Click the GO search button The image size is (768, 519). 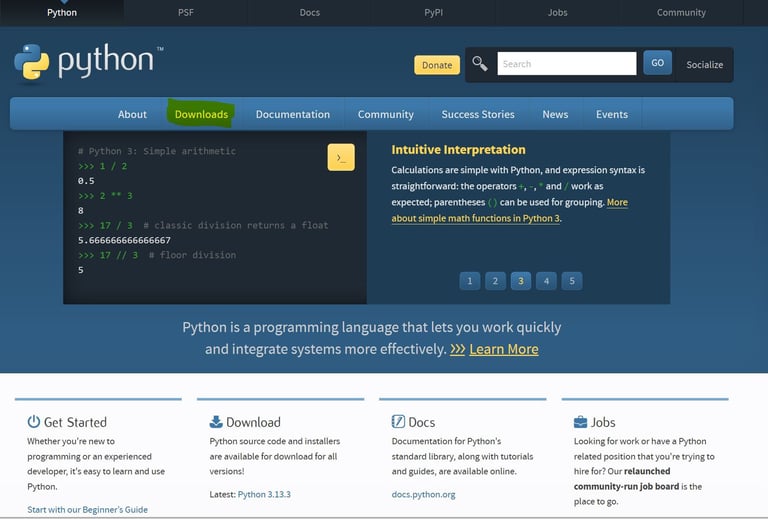657,63
